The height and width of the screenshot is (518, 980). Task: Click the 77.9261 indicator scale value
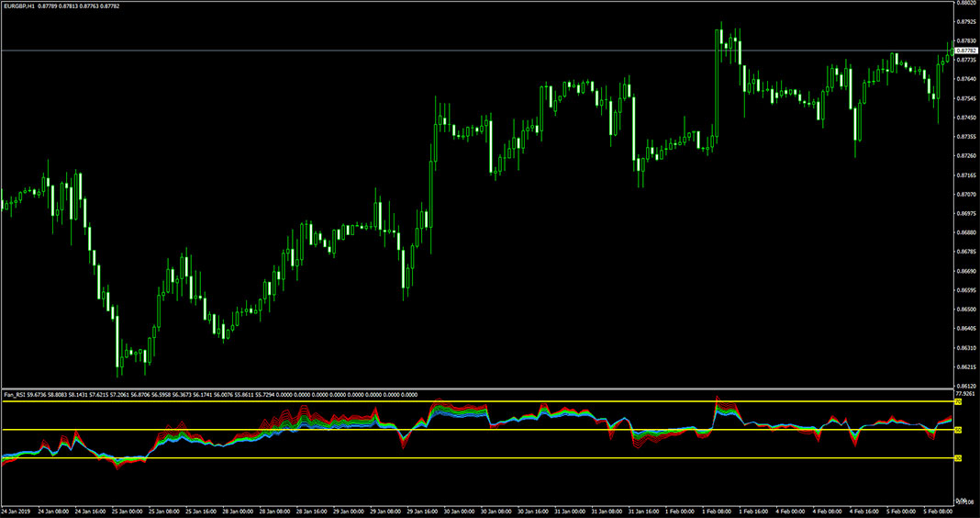(x=966, y=394)
